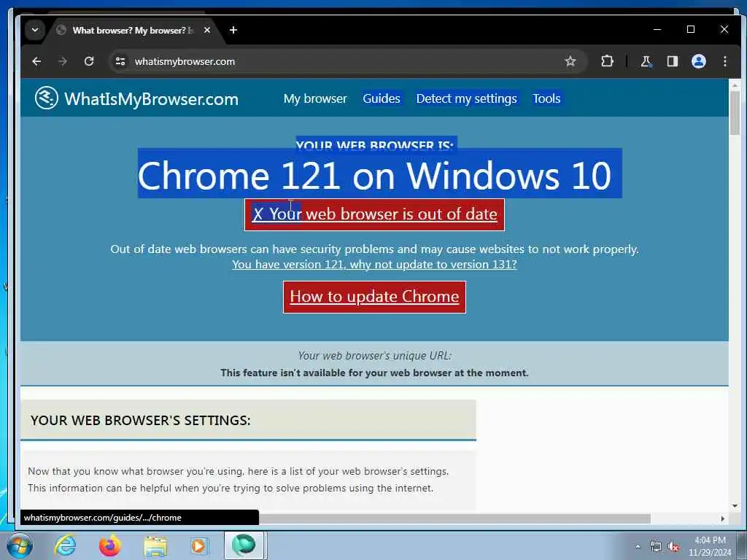Open media player taskbar icon
Image resolution: width=747 pixels, height=560 pixels.
tap(198, 545)
